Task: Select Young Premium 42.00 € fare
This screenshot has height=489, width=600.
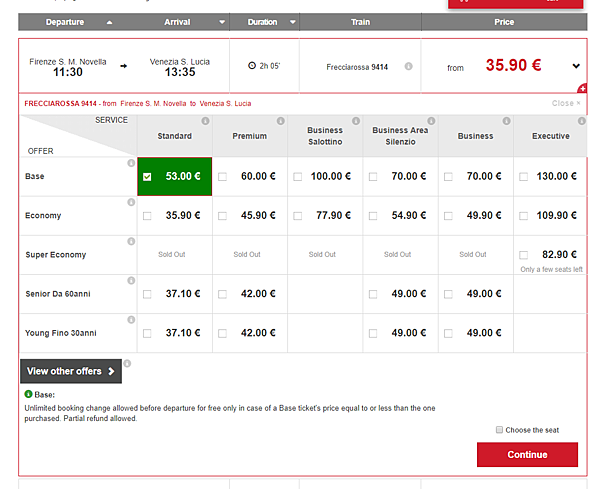Action: [x=222, y=334]
